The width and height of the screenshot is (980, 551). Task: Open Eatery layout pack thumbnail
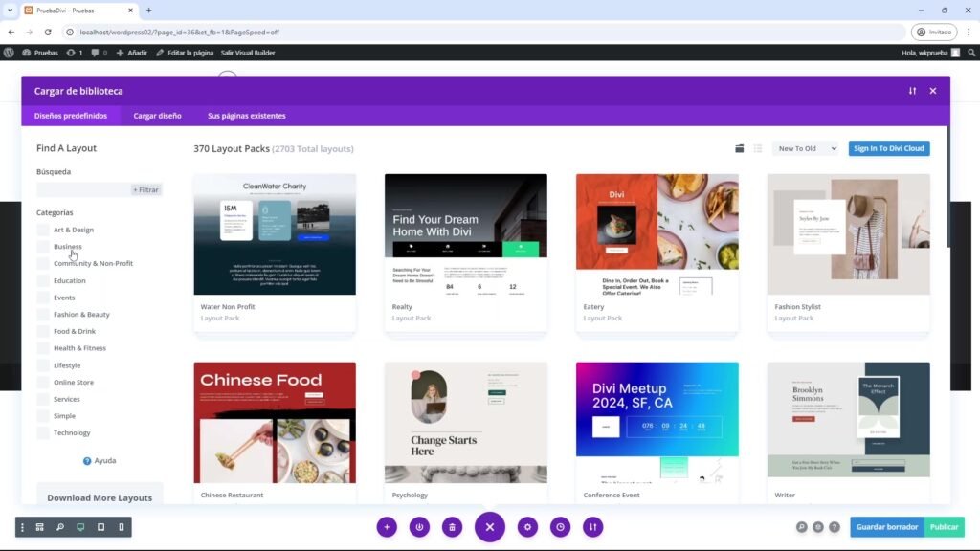[x=657, y=234]
